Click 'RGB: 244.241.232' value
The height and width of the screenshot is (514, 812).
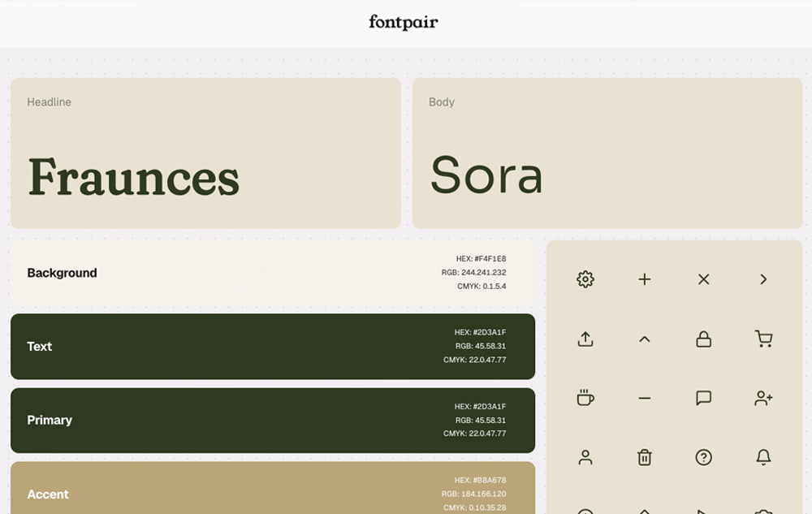click(x=474, y=272)
